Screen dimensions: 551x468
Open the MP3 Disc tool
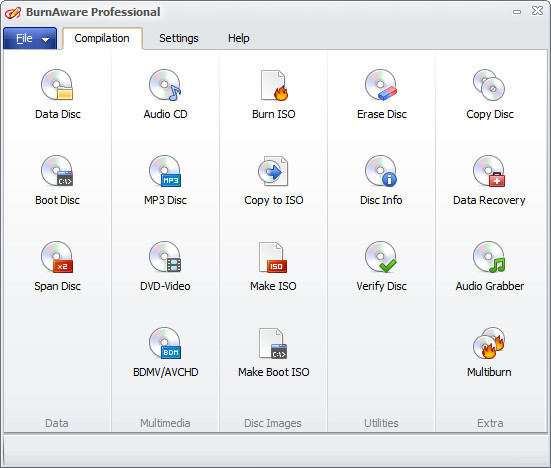click(x=165, y=180)
